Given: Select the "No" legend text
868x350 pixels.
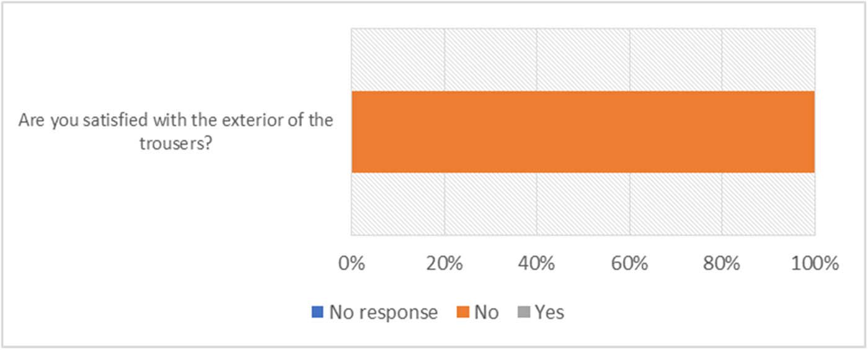Looking at the screenshot, I should 486,312.
